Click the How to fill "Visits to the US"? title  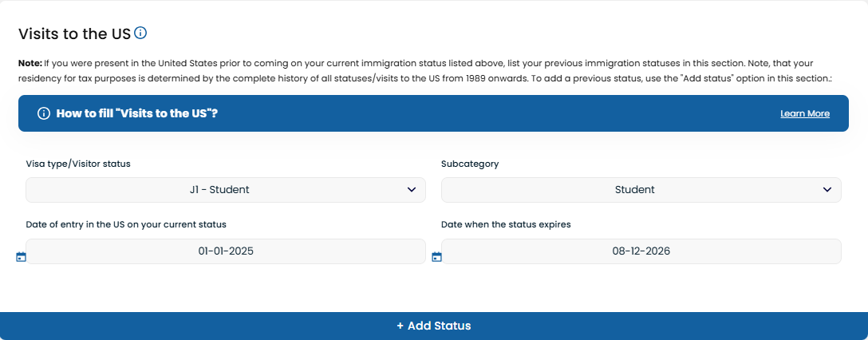(x=136, y=113)
